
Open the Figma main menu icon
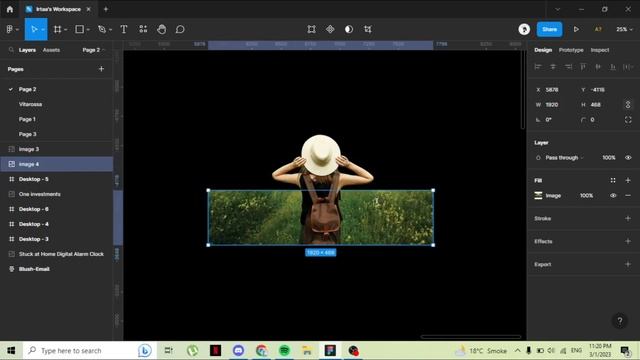pyautogui.click(x=9, y=29)
